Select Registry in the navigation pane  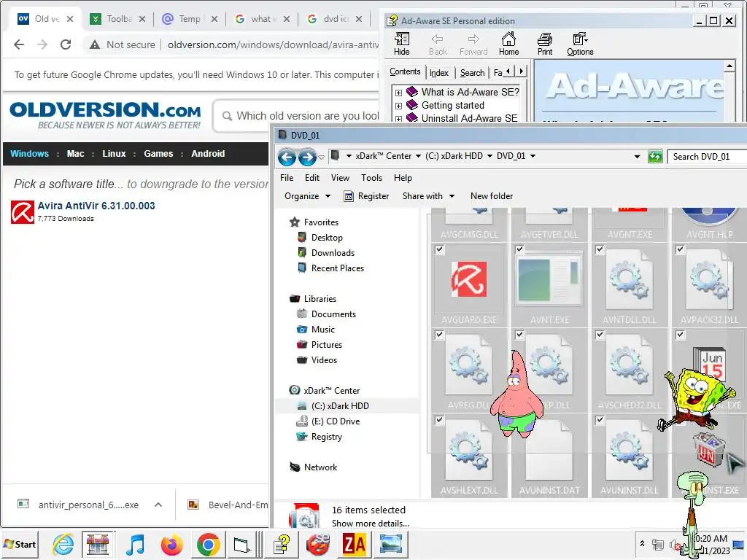326,437
